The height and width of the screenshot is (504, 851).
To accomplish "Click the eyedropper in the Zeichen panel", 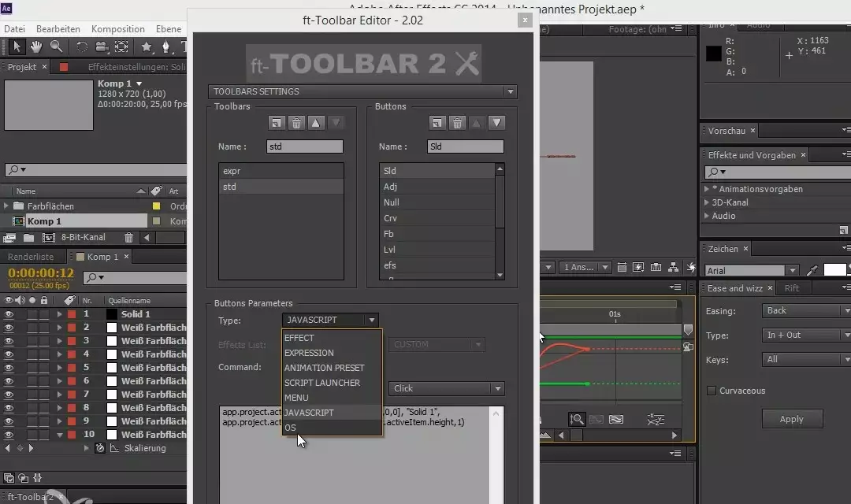I will pyautogui.click(x=812, y=270).
